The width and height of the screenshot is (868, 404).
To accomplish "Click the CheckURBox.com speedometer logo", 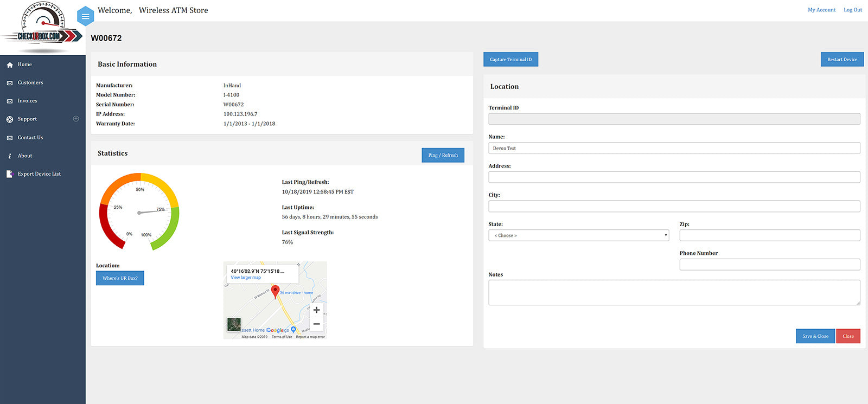I will (x=42, y=27).
